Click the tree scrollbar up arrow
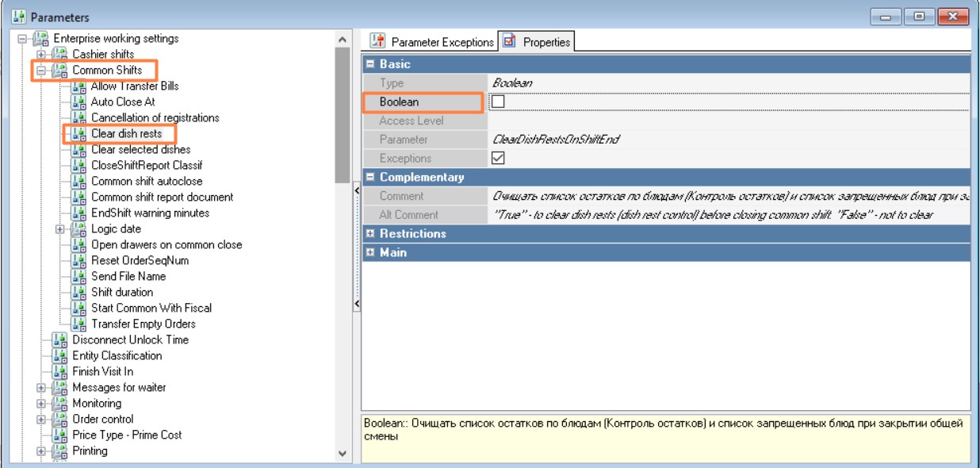980x468 pixels. [342, 39]
